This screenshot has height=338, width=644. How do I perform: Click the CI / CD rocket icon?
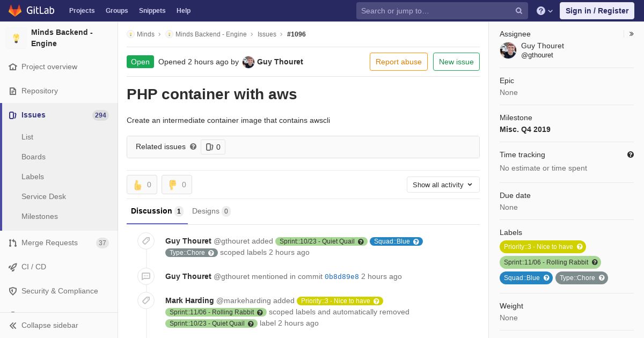[x=13, y=267]
